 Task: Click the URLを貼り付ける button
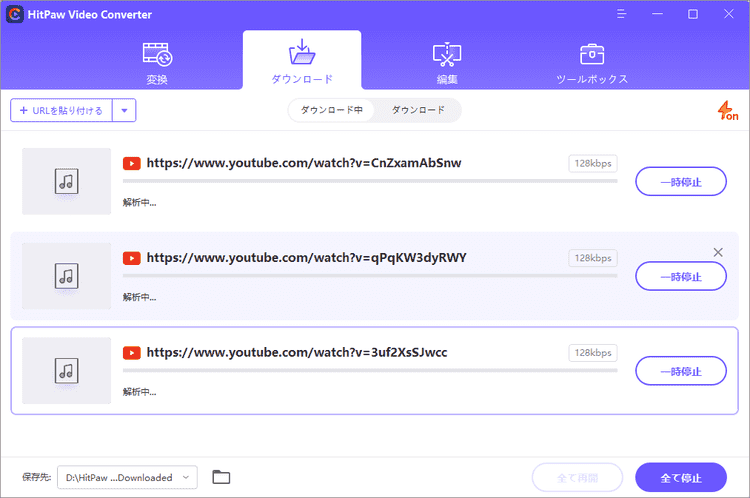(61, 111)
